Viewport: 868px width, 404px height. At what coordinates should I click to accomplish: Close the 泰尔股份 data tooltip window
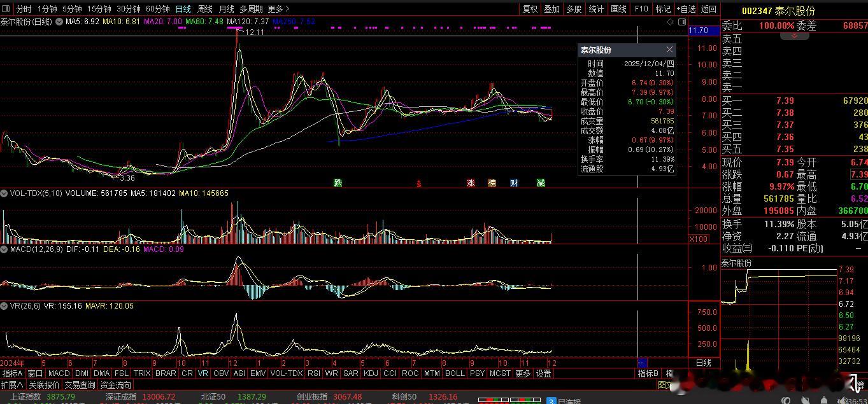[x=669, y=50]
